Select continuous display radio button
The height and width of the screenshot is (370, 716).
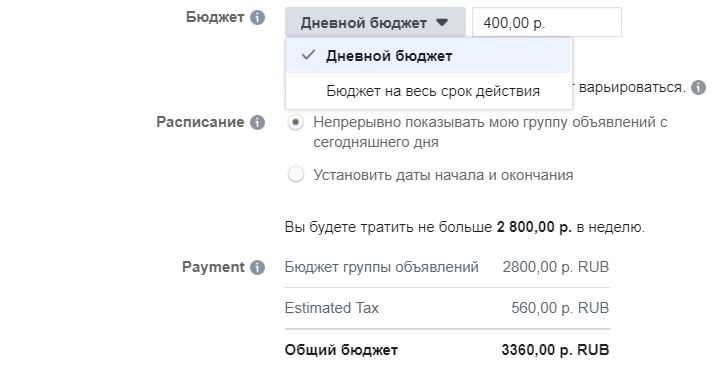pyautogui.click(x=295, y=122)
